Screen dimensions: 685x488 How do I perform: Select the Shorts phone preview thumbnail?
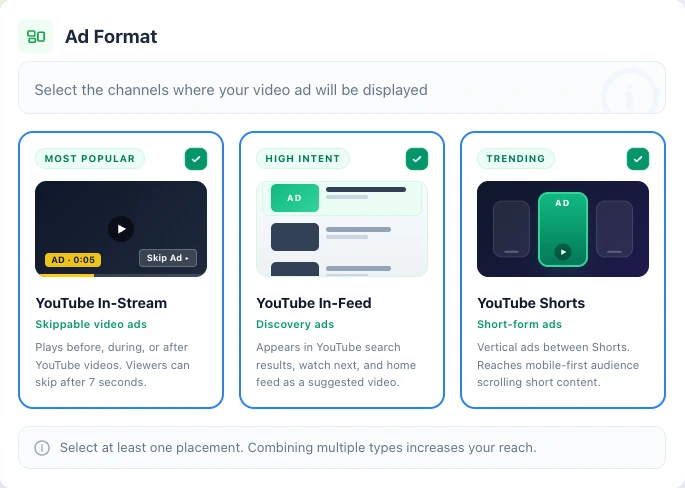coord(563,229)
